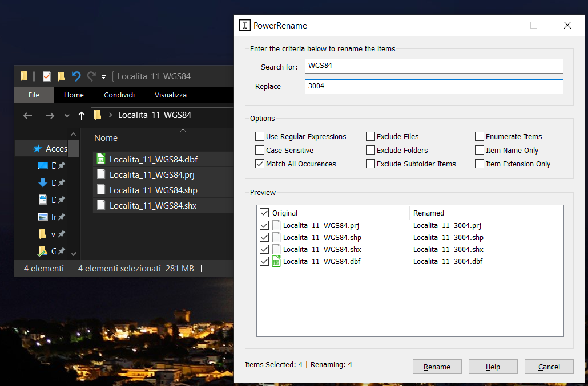Click the undo arrow in Explorer title bar

[x=76, y=76]
